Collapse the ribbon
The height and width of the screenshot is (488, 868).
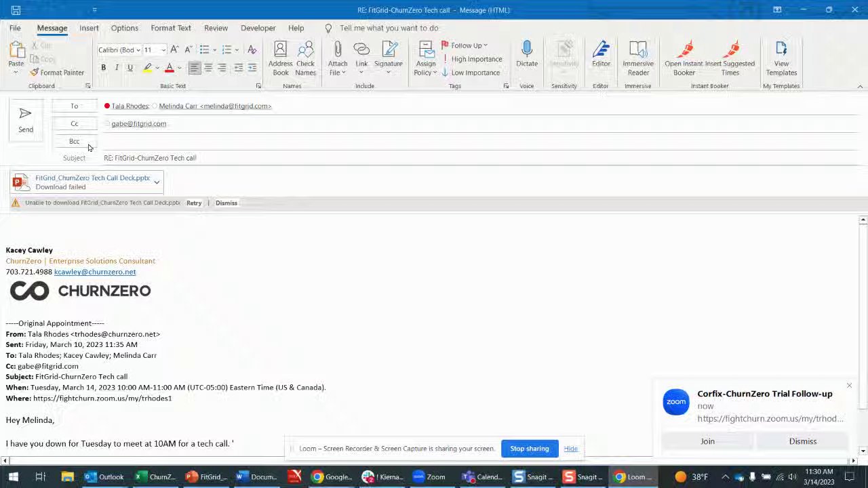[x=860, y=87]
